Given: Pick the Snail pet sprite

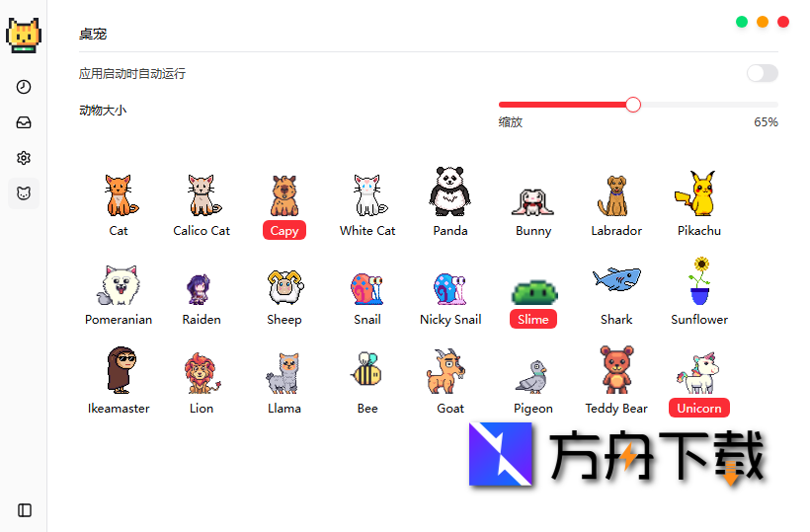Looking at the screenshot, I should [x=367, y=289].
